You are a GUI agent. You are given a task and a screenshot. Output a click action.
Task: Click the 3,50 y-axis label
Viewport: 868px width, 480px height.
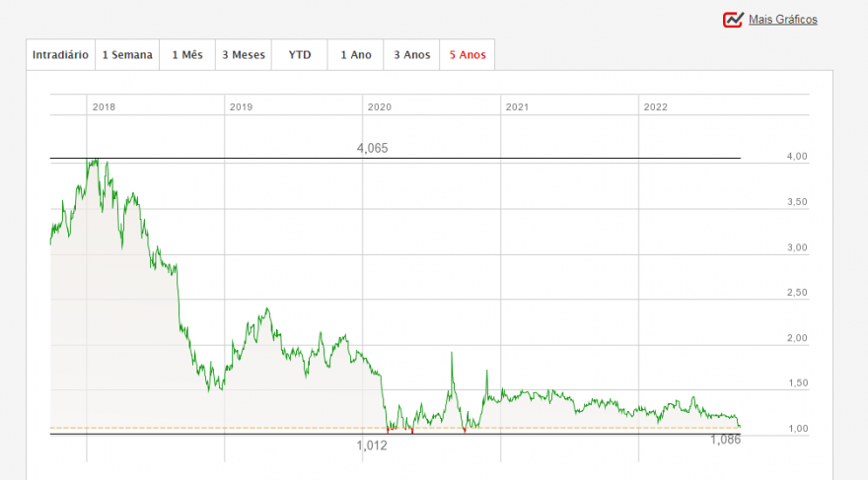tap(797, 202)
